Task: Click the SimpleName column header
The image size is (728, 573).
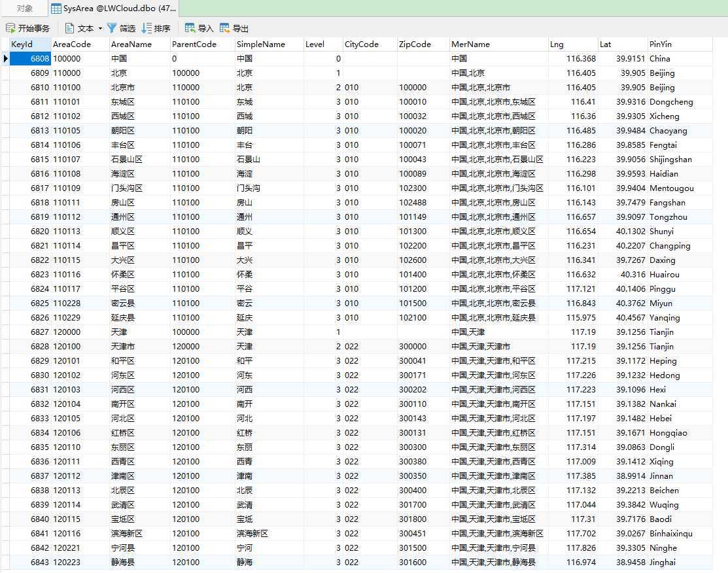Action: (269, 44)
